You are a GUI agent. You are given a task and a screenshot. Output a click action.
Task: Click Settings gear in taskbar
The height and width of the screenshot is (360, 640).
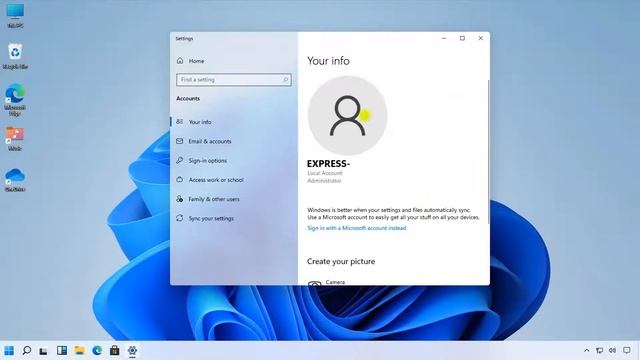[132, 350]
